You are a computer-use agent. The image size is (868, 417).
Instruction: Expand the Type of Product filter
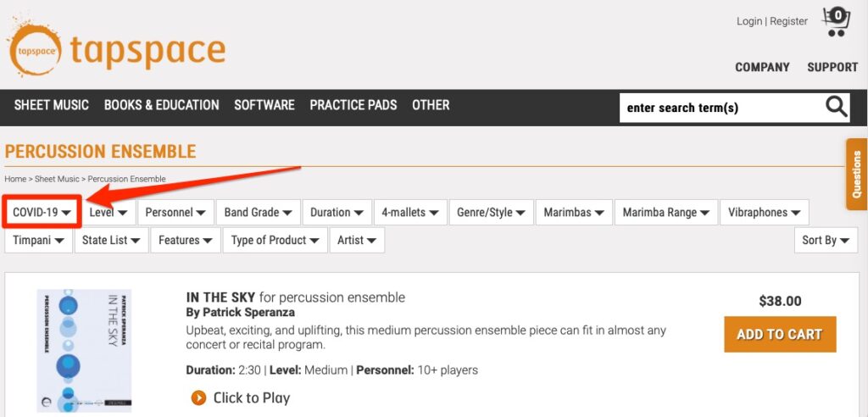click(275, 240)
